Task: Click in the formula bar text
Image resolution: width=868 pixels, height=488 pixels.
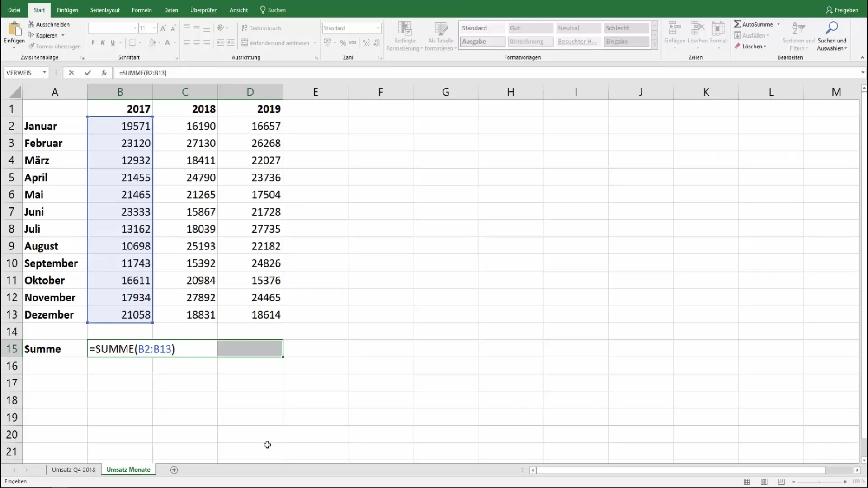Action: pos(143,73)
